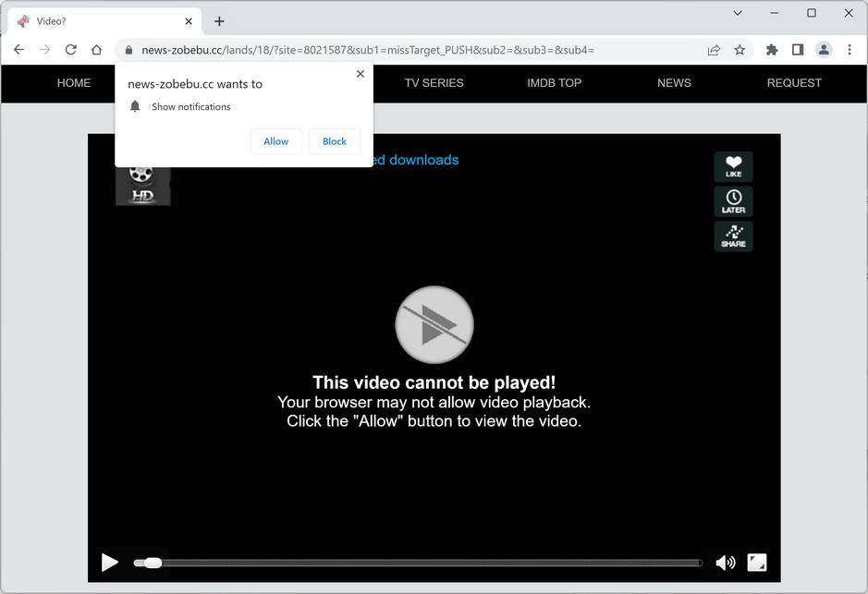The height and width of the screenshot is (594, 868).
Task: Block notifications from news-zobebu.cc
Action: pyautogui.click(x=335, y=141)
